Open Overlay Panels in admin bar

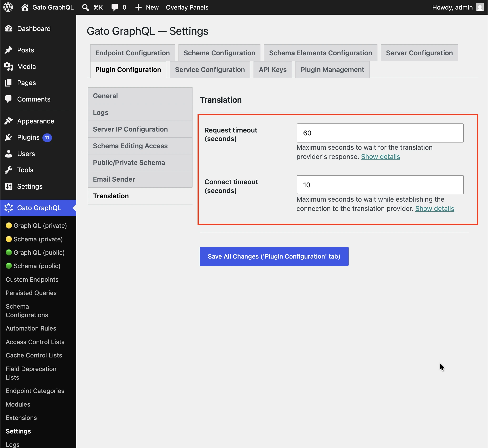point(187,7)
